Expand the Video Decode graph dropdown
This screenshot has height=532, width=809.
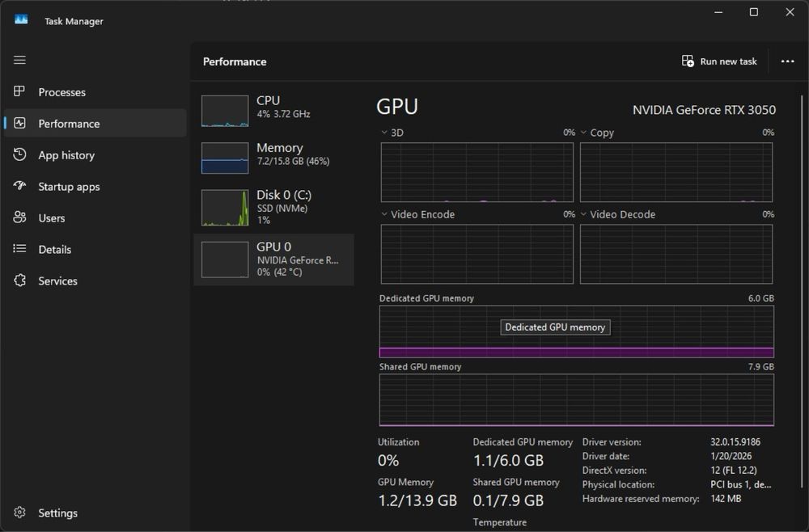(583, 214)
